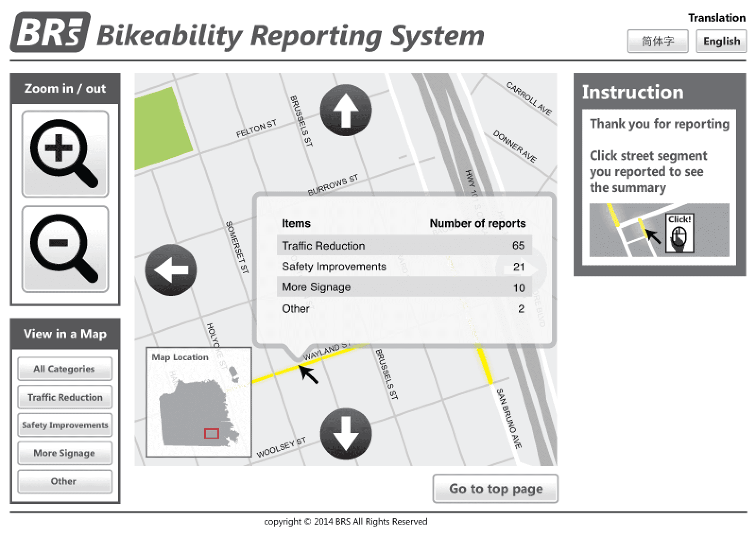The width and height of the screenshot is (756, 537).
Task: Click the Somerset St label on map
Action: tap(237, 247)
